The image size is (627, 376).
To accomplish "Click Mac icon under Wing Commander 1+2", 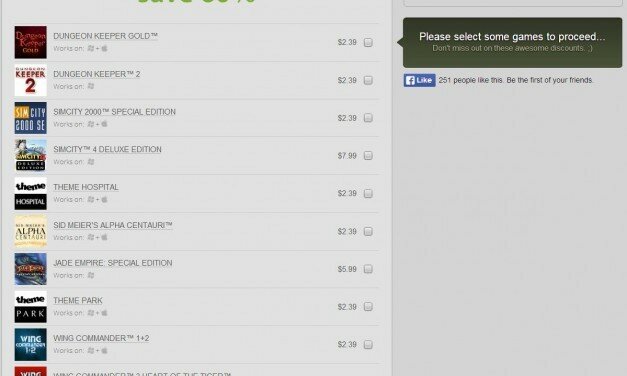I will [x=104, y=350].
